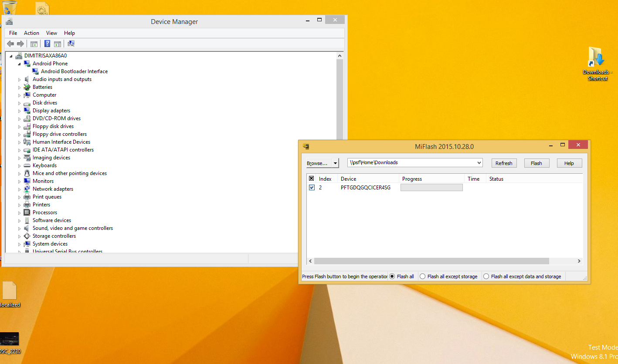
Task: Expand the Network adapters tree node
Action: [19, 189]
